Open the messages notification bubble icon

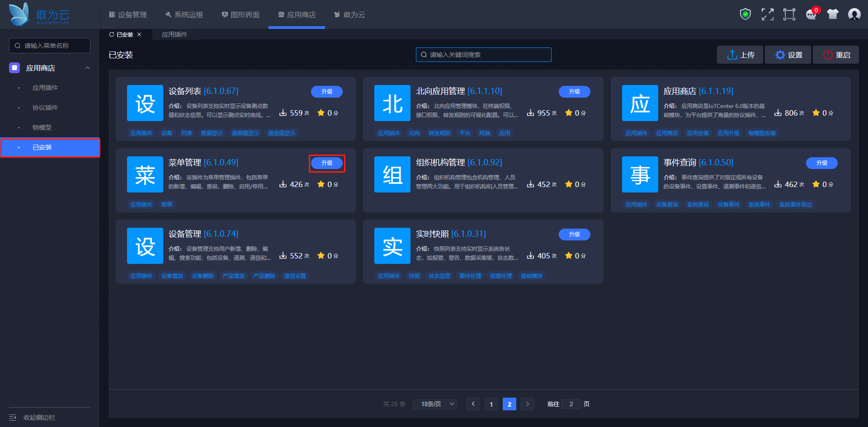click(x=811, y=14)
